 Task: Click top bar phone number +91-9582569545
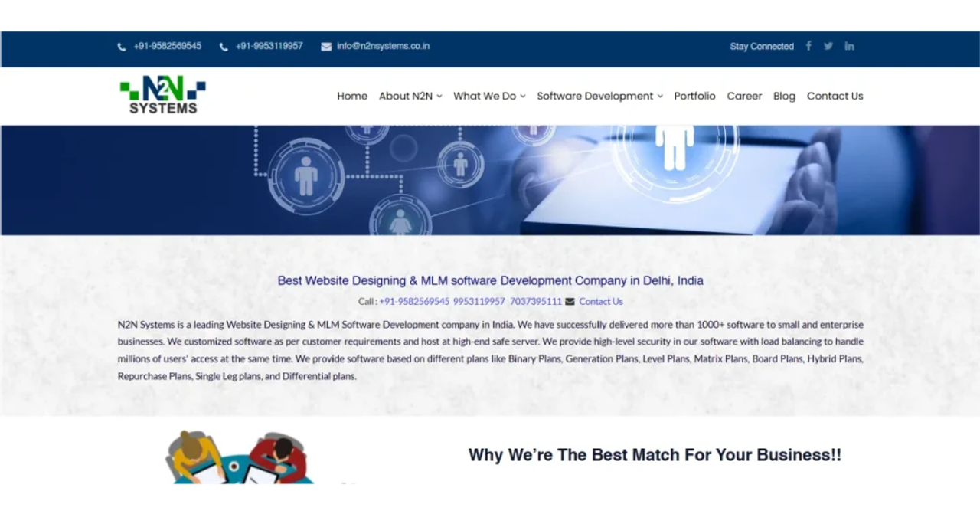coord(167,46)
